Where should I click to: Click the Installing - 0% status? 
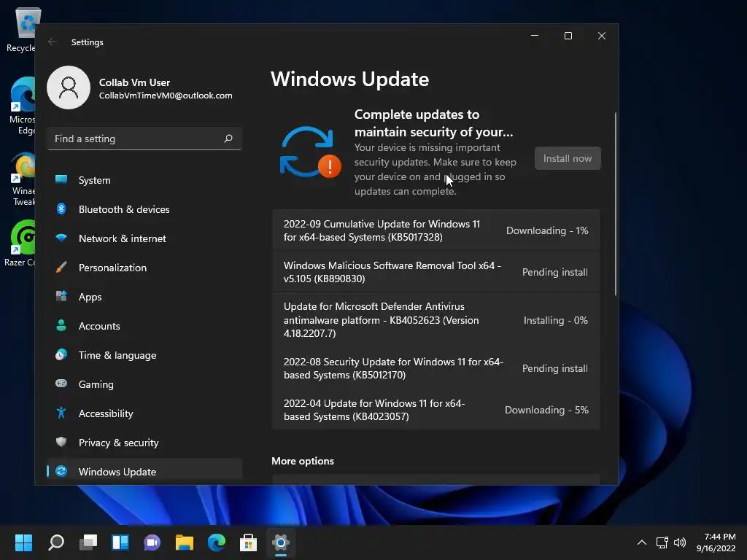(x=555, y=321)
